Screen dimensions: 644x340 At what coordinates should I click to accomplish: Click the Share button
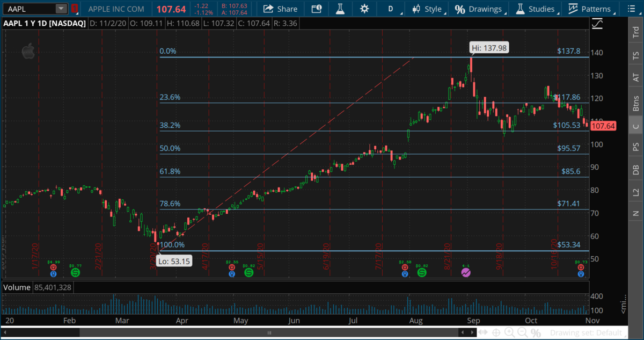coord(280,9)
